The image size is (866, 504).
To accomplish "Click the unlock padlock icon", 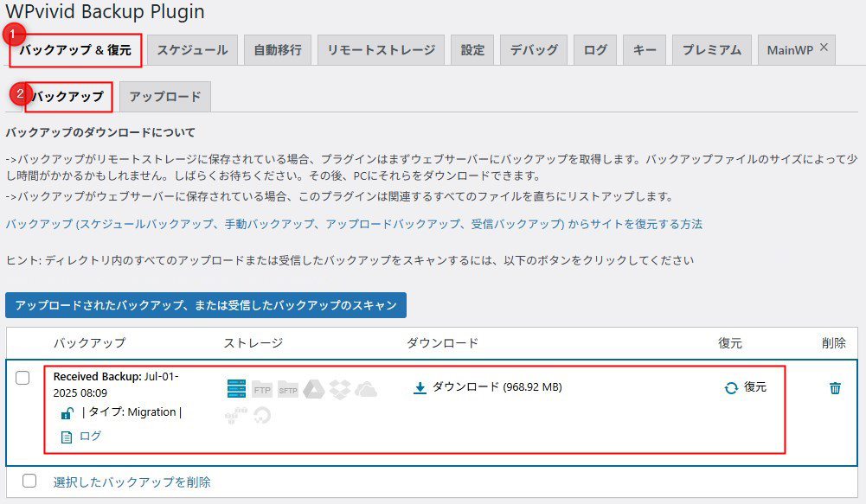I will [x=67, y=413].
